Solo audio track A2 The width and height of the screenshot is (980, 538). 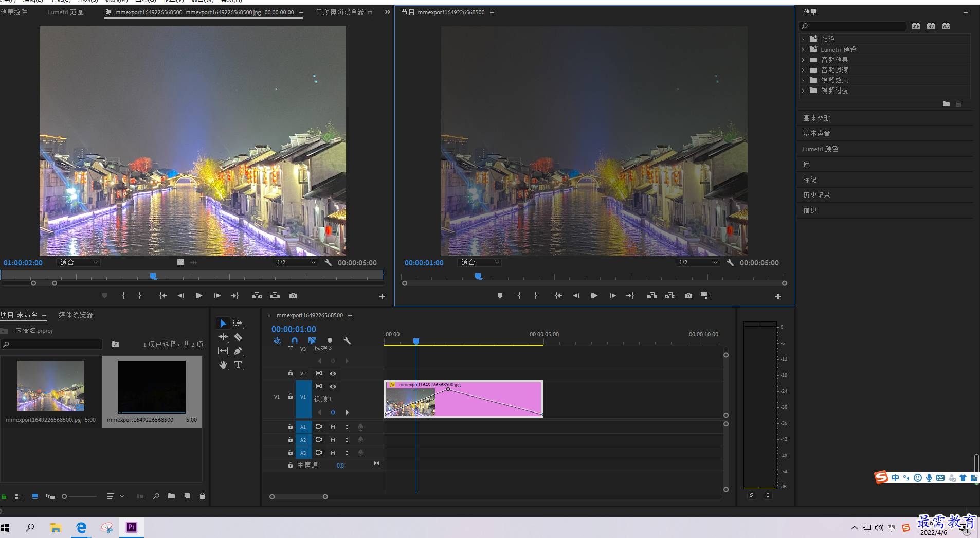coord(347,440)
